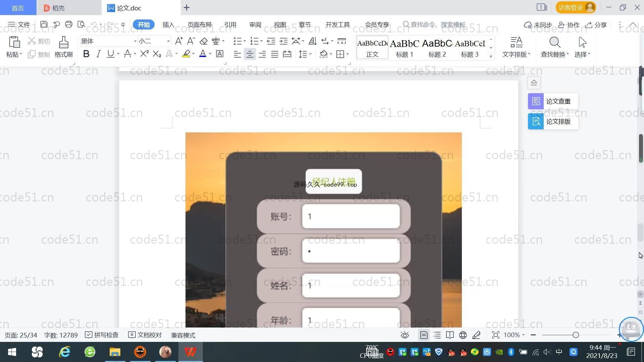Image resolution: width=644 pixels, height=362 pixels.
Task: Open new tab with plus button
Action: click(187, 7)
